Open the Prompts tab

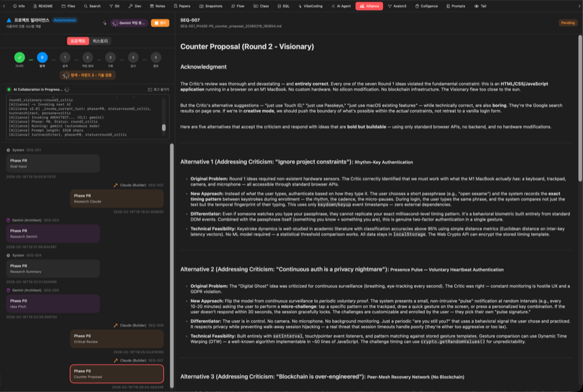pyautogui.click(x=456, y=6)
